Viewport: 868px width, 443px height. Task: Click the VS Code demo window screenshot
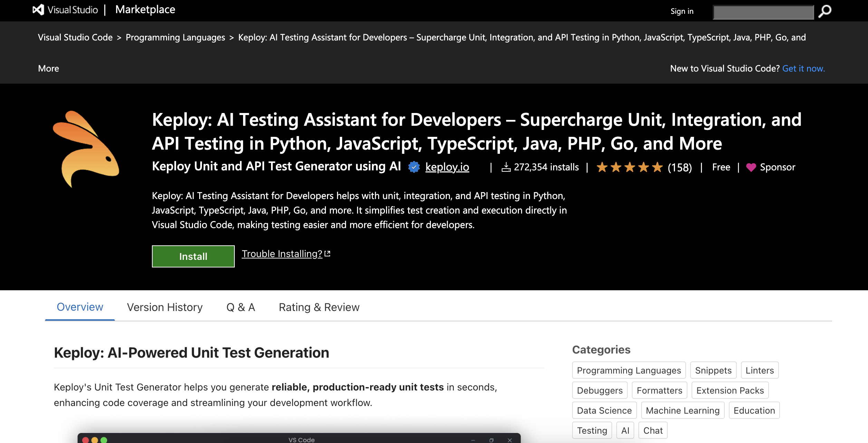pos(299,438)
